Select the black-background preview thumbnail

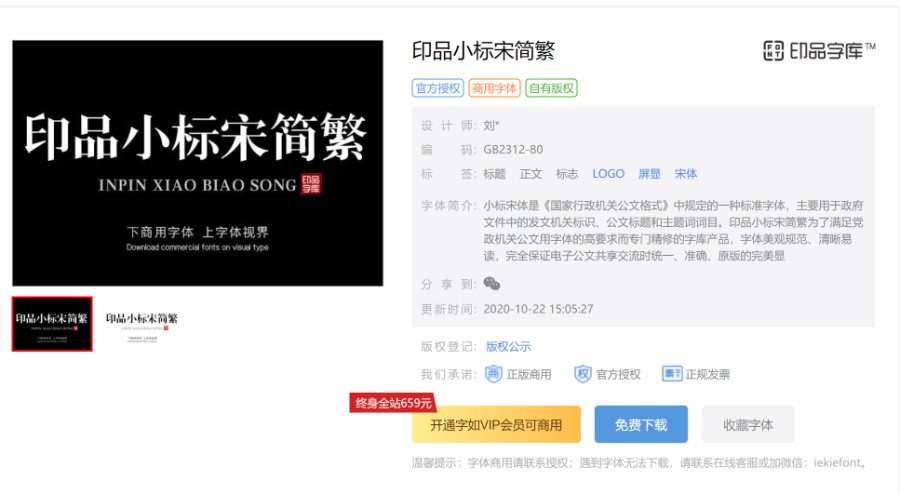tap(52, 324)
